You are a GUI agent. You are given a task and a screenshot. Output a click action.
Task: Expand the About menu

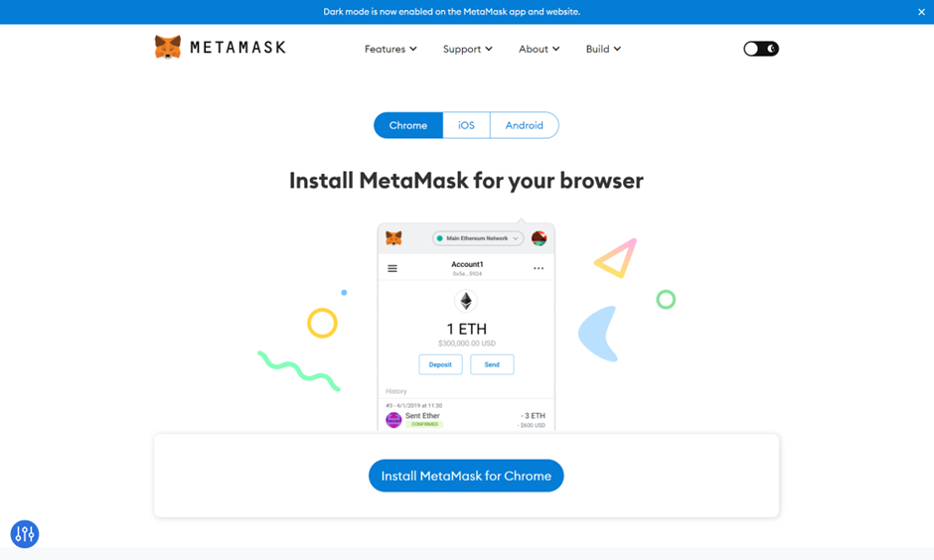540,49
